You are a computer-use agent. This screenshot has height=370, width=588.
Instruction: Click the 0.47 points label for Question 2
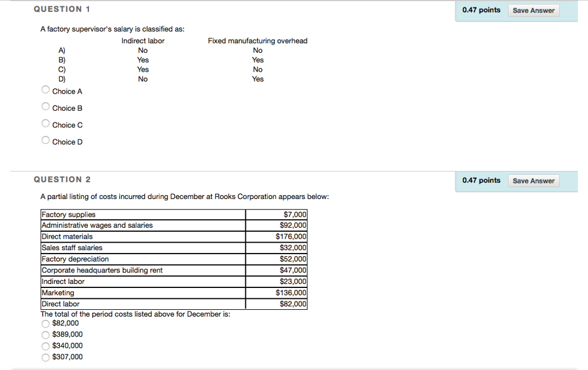[x=481, y=180]
